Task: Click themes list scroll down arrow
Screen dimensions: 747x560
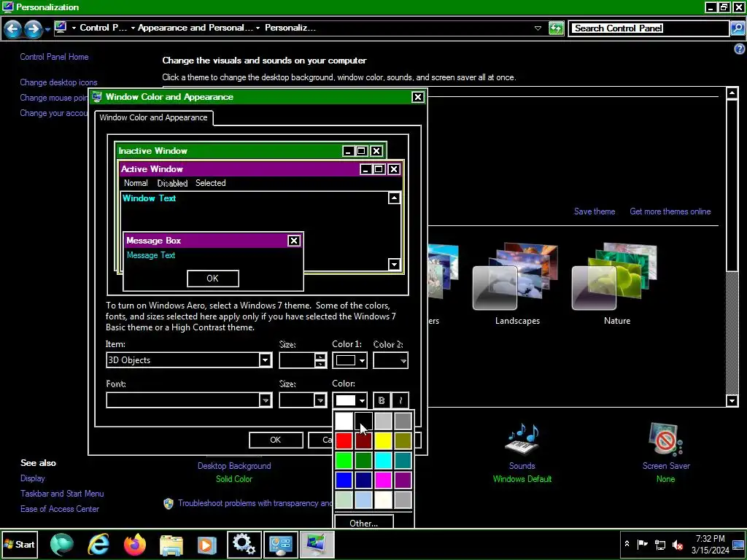Action: [x=732, y=400]
